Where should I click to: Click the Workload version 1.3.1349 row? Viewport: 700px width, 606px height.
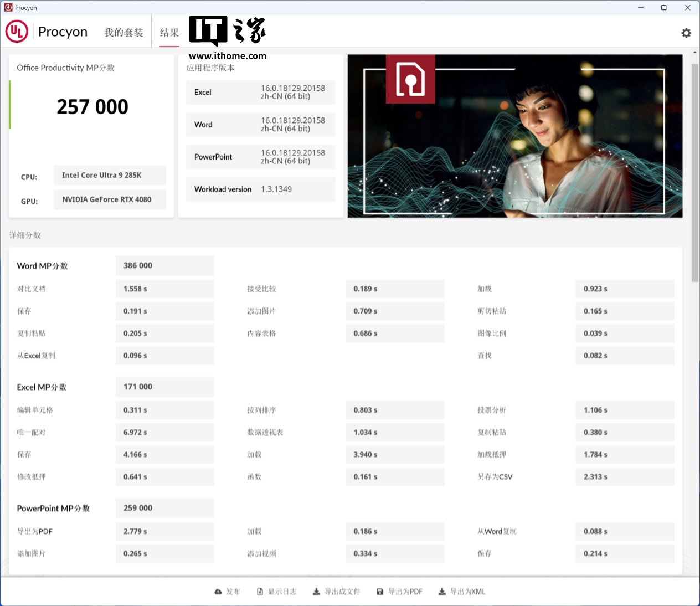260,189
